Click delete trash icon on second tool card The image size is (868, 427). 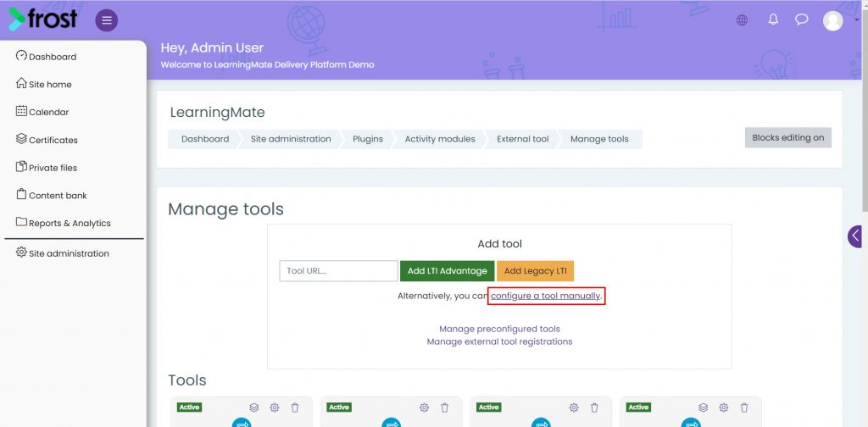444,408
